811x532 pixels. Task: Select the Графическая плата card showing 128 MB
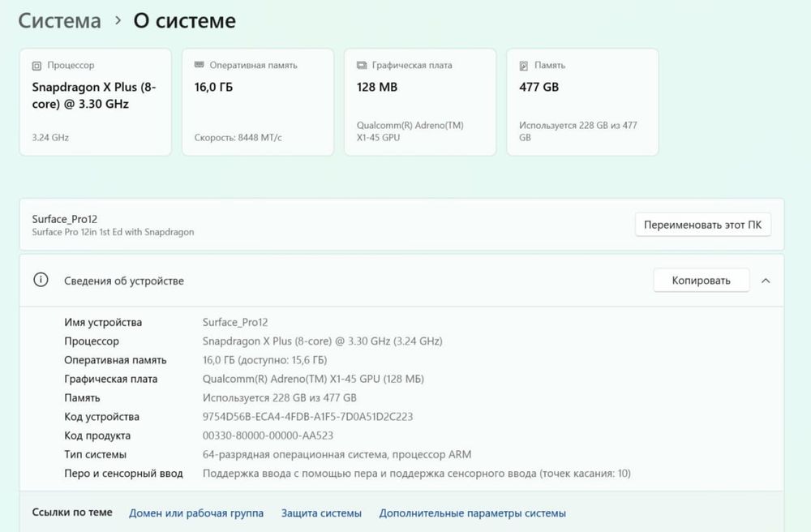420,102
